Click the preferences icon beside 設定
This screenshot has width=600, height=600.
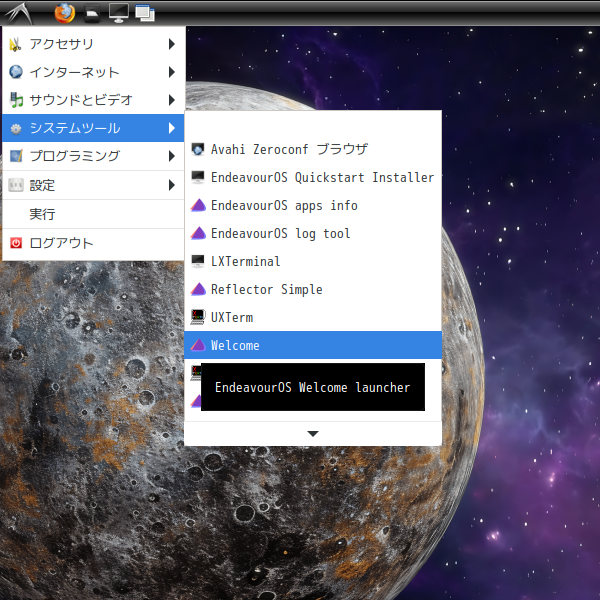(16, 185)
